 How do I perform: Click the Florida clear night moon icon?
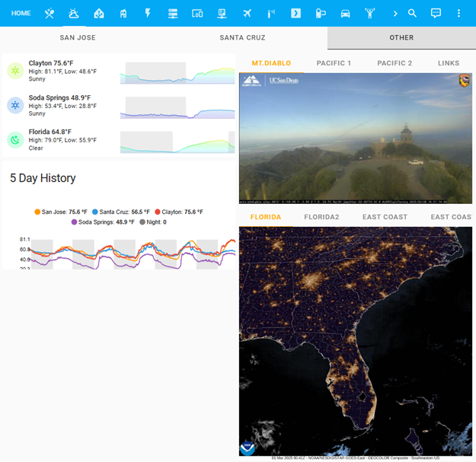coord(15,140)
